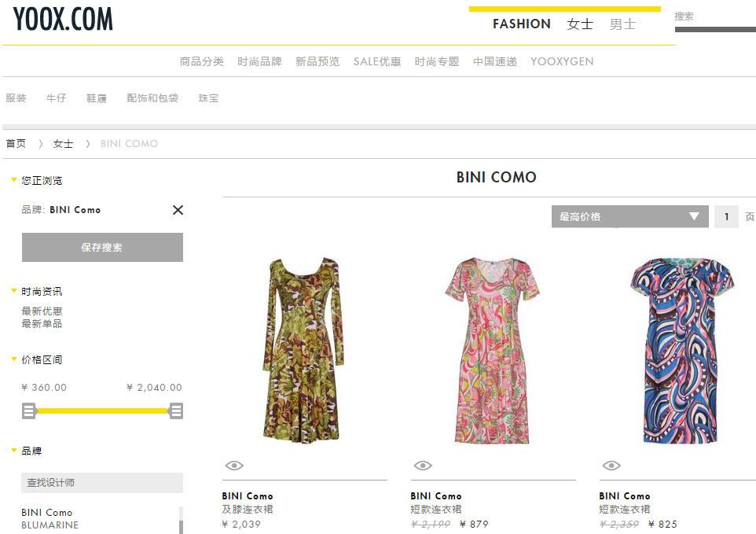Open the 商品分类 menu
756x534 pixels.
coord(201,62)
